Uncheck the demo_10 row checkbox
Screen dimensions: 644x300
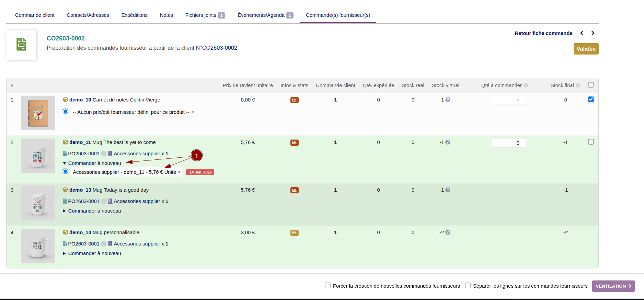[591, 99]
